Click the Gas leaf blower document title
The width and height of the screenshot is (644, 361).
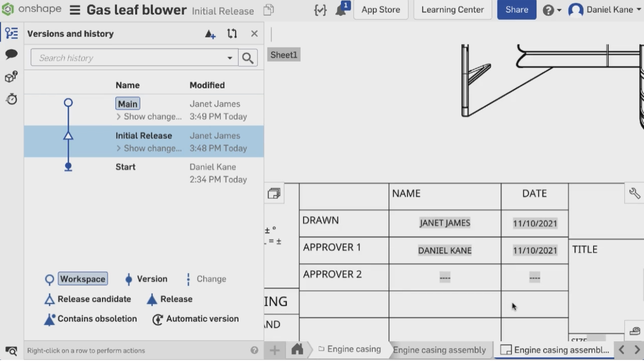pos(137,10)
